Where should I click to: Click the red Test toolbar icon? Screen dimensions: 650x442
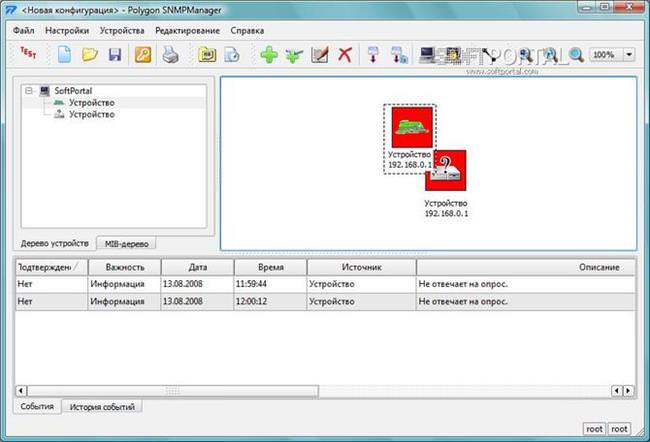click(x=28, y=53)
